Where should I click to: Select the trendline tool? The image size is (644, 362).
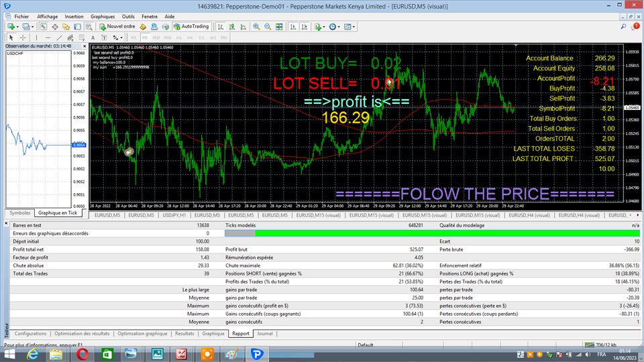click(59, 38)
